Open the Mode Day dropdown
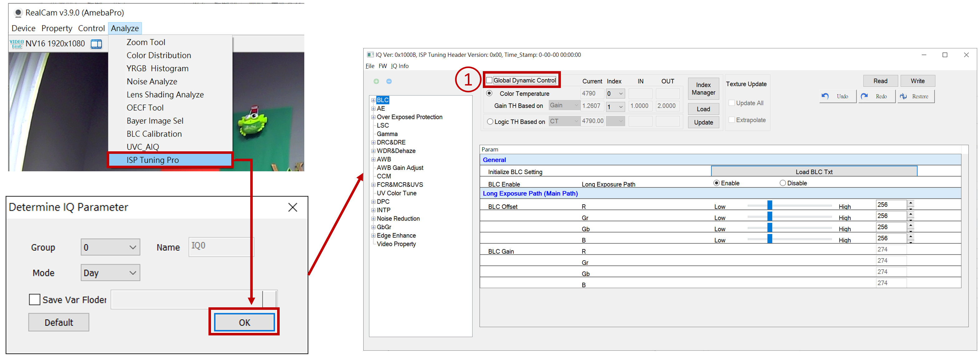The height and width of the screenshot is (356, 980). (110, 273)
